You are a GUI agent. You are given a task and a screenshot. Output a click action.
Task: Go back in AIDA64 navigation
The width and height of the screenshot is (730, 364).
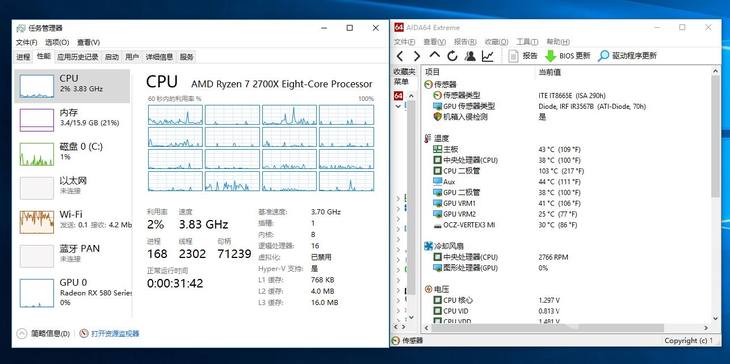coord(400,56)
